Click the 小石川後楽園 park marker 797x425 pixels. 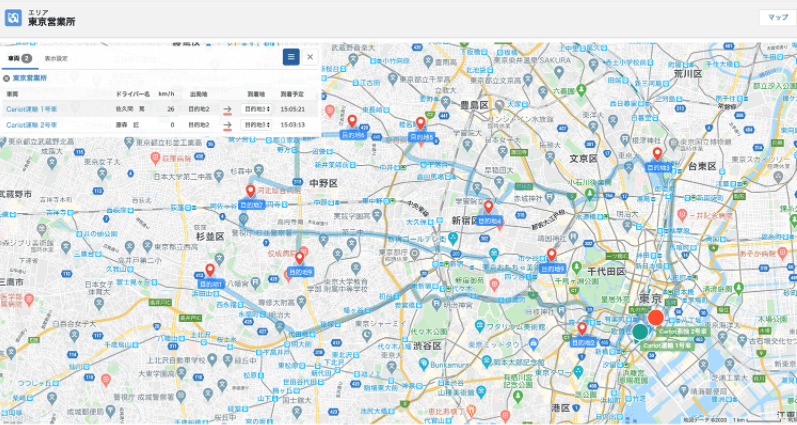[590, 194]
